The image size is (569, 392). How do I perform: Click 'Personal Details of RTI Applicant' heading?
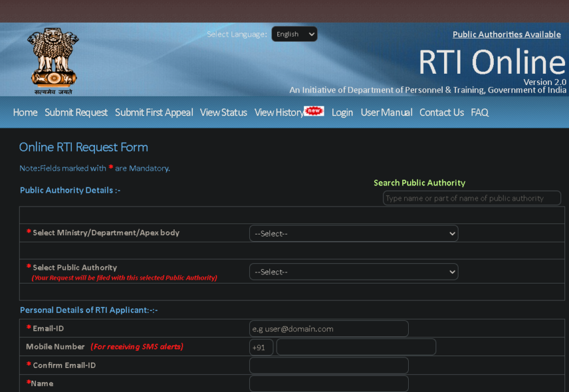click(89, 310)
